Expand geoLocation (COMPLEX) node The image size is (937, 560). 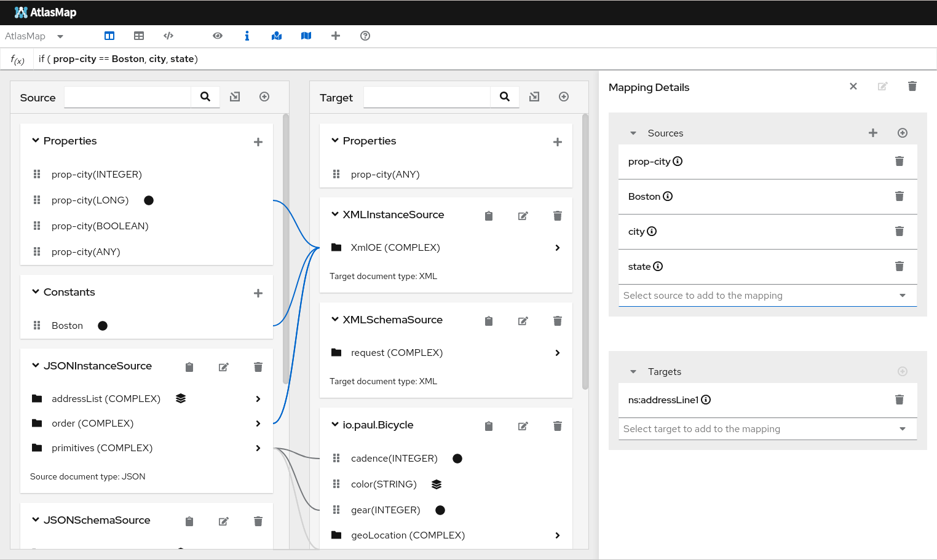pos(558,535)
